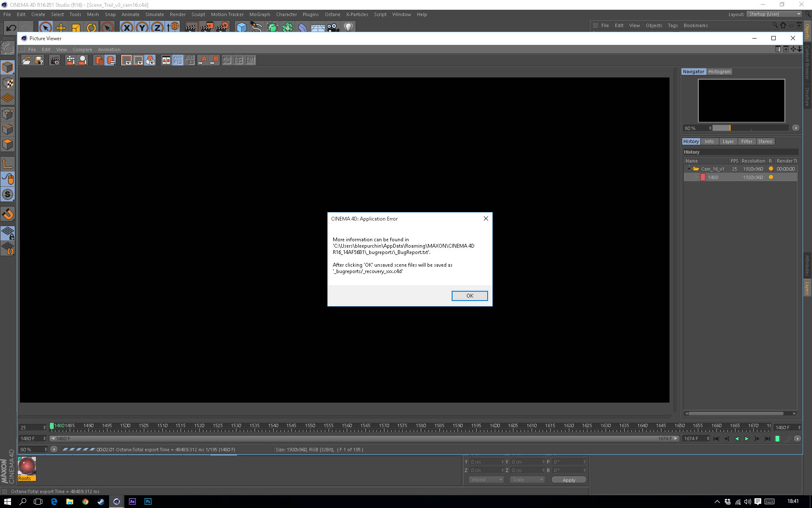
Task: Click the Apply button
Action: 569,480
